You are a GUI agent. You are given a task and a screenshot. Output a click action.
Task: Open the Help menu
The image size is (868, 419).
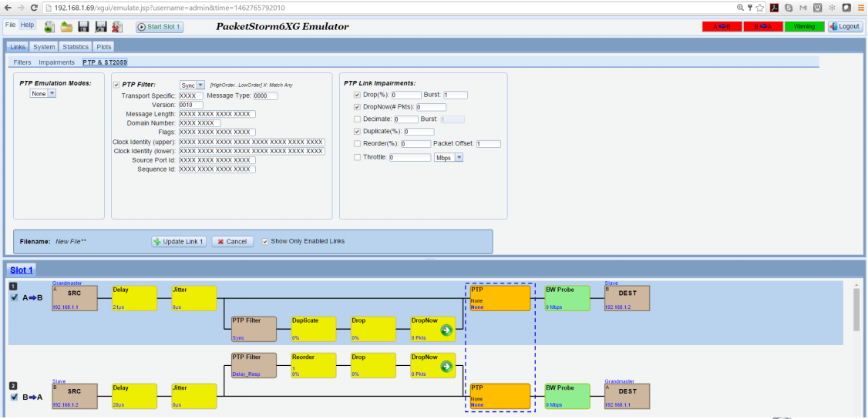click(27, 25)
